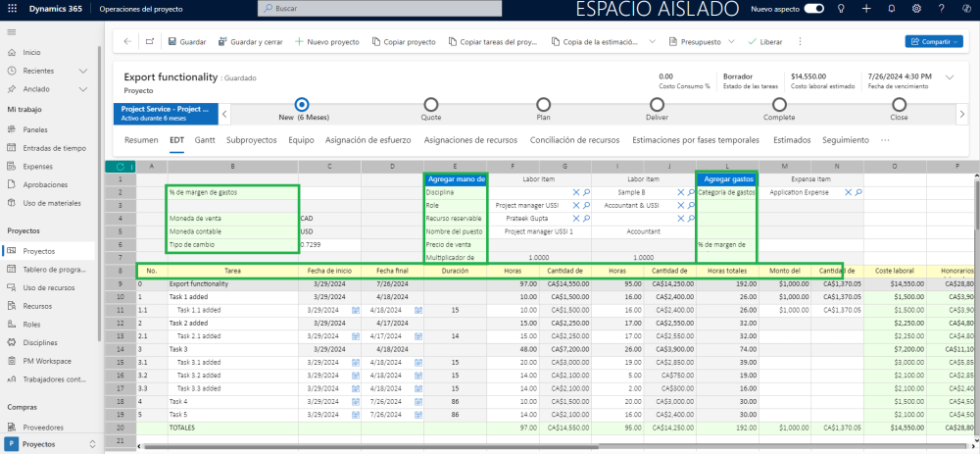The width and height of the screenshot is (980, 454).
Task: Select the New (6 Meses) stage circle
Action: tap(302, 104)
